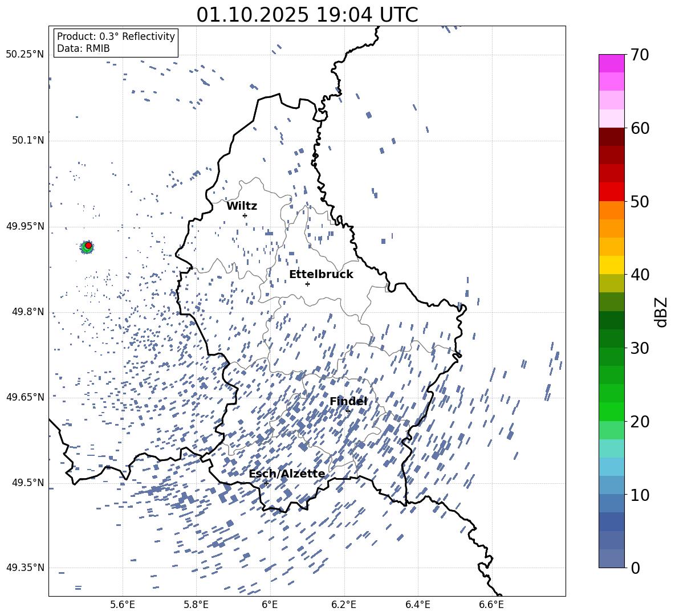
Task: Click the 6.6°E longitude label
Action: (491, 605)
